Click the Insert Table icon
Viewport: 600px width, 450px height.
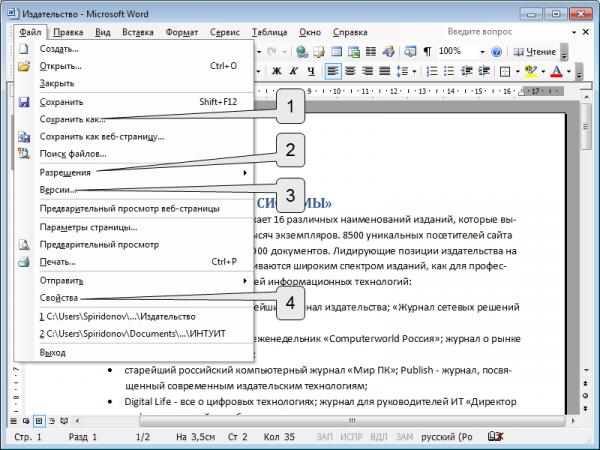coord(336,52)
